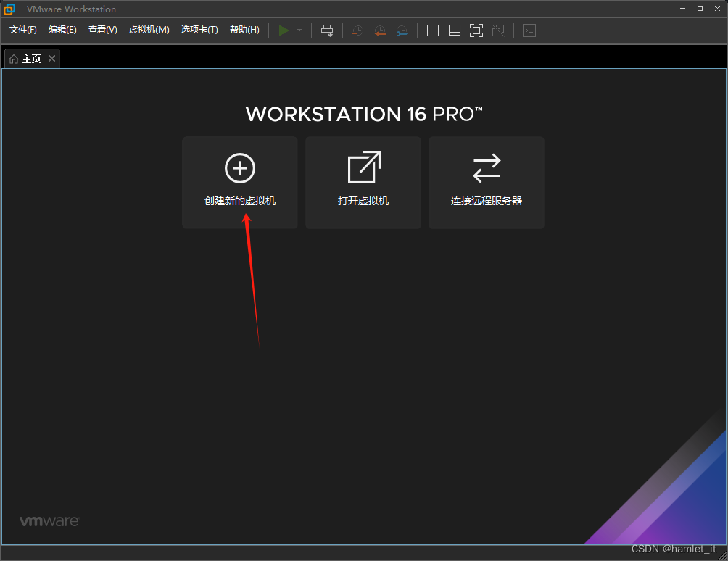Close the 主页 tab with X
Viewport: 728px width, 561px height.
(52, 59)
